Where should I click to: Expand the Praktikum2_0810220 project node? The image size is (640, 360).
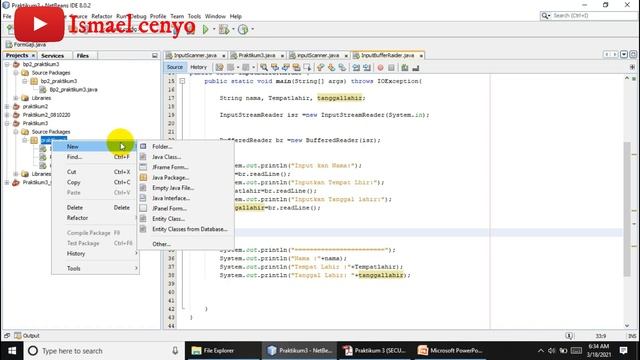(x=7, y=115)
